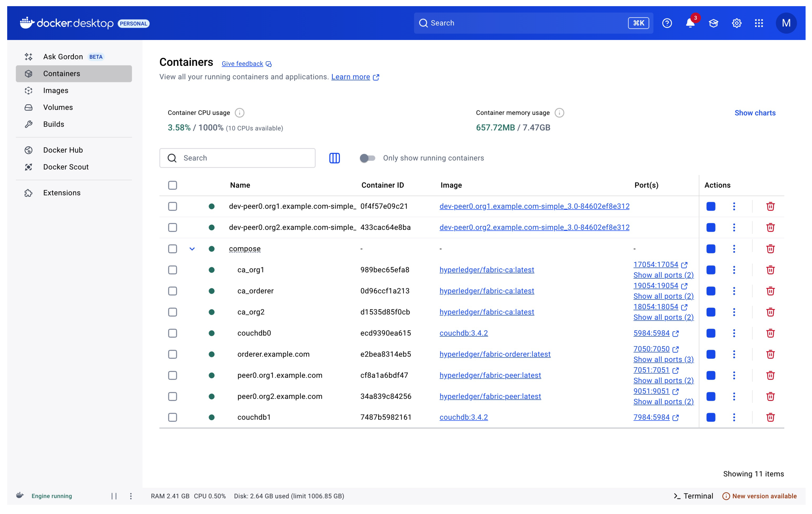Click the Docker whale logo
The width and height of the screenshot is (812, 514).
pyautogui.click(x=27, y=23)
